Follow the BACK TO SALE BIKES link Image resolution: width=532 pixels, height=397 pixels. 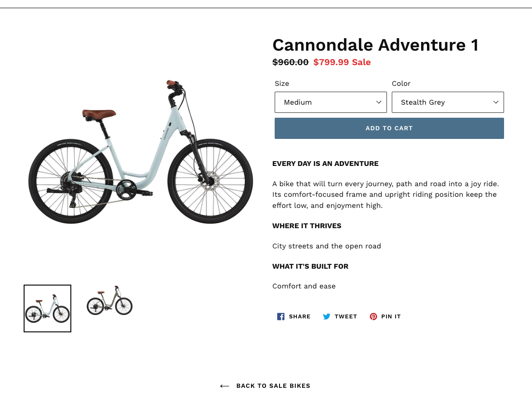point(273,386)
